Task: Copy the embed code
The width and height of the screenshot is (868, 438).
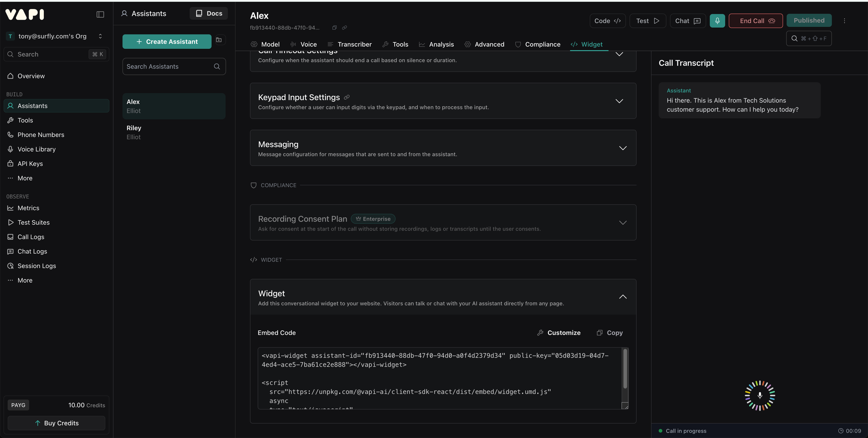Action: coord(610,333)
